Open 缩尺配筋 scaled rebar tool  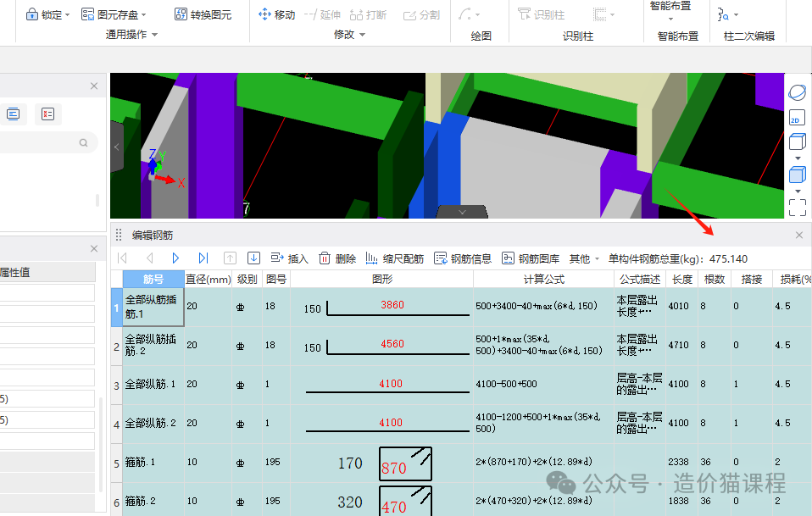[x=395, y=258]
